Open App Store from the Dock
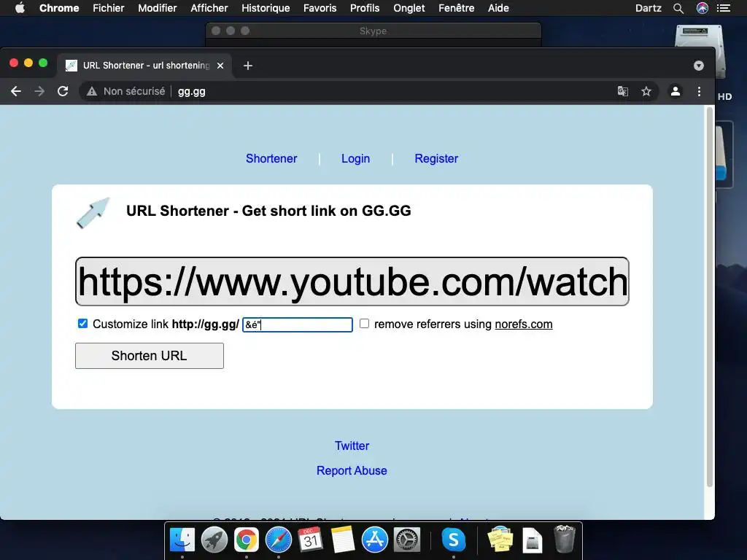This screenshot has width=747, height=560. coord(374,540)
